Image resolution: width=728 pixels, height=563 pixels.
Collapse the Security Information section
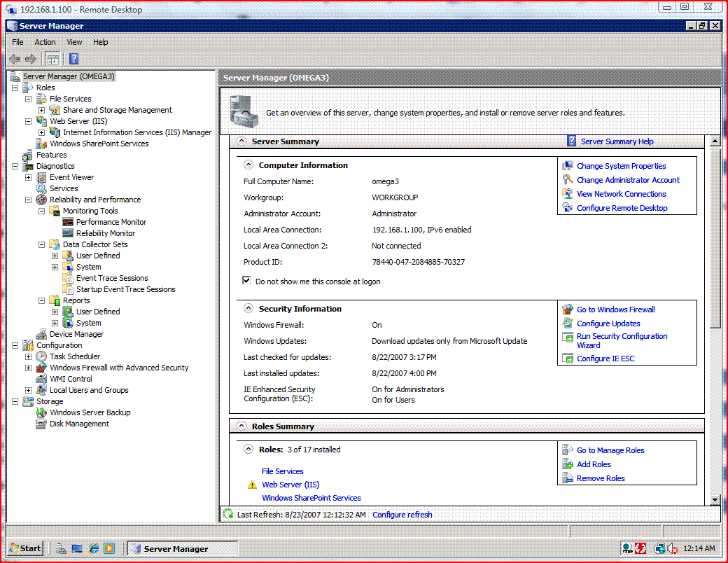248,308
